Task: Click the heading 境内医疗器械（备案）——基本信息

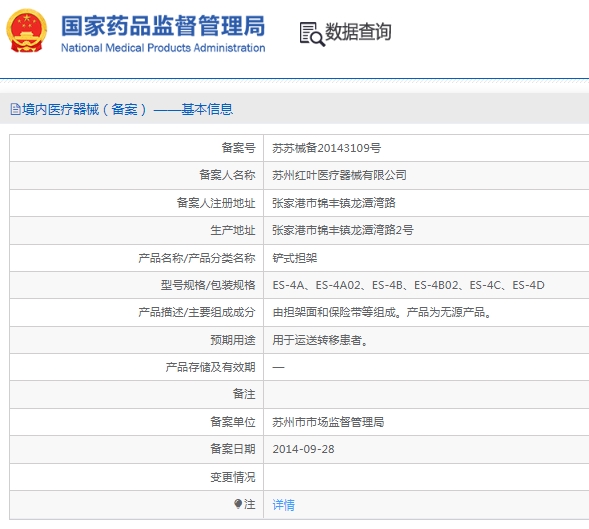Action: click(127, 109)
